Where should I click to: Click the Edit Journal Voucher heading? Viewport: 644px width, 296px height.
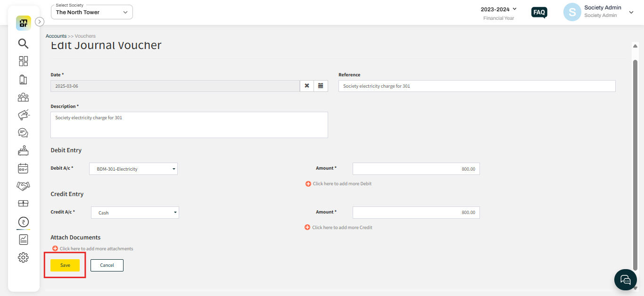click(x=106, y=45)
